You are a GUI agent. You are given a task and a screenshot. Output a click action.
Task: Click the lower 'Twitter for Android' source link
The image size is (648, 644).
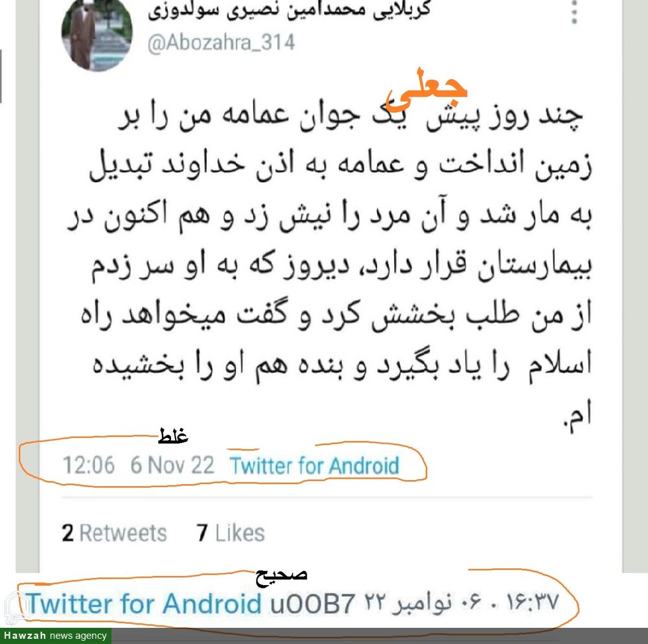(145, 604)
